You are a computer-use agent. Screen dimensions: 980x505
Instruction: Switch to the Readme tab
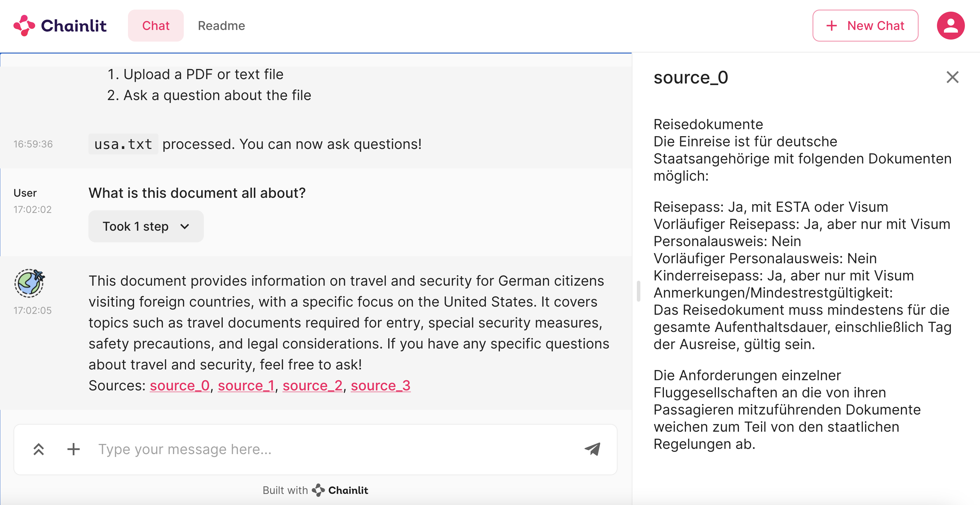click(222, 26)
